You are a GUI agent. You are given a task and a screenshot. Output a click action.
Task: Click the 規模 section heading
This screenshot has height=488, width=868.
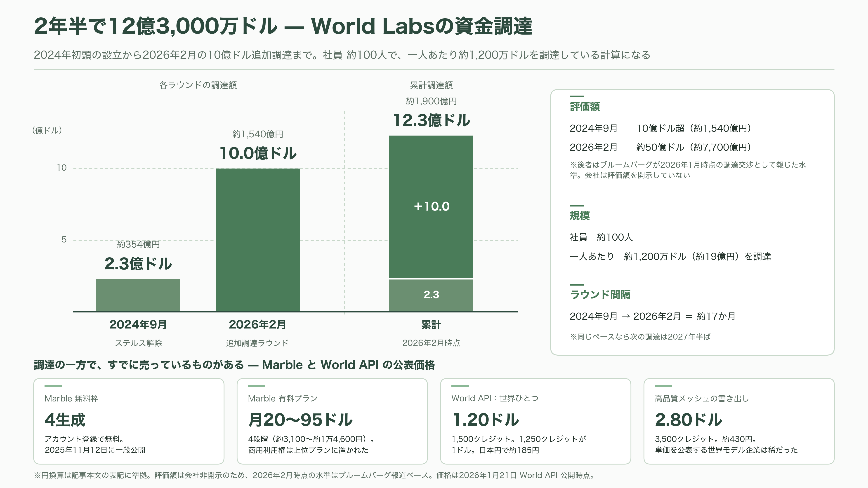(580, 216)
